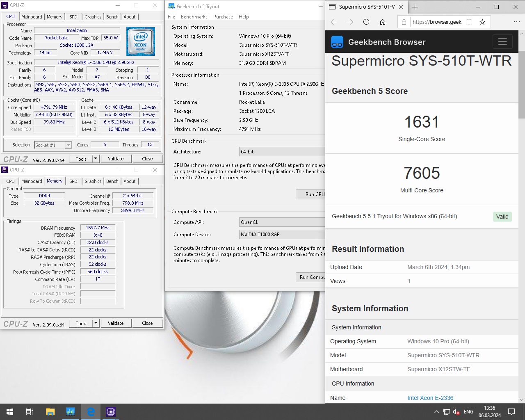Click the 1631 single-core score
The width and height of the screenshot is (525, 420).
(x=422, y=122)
